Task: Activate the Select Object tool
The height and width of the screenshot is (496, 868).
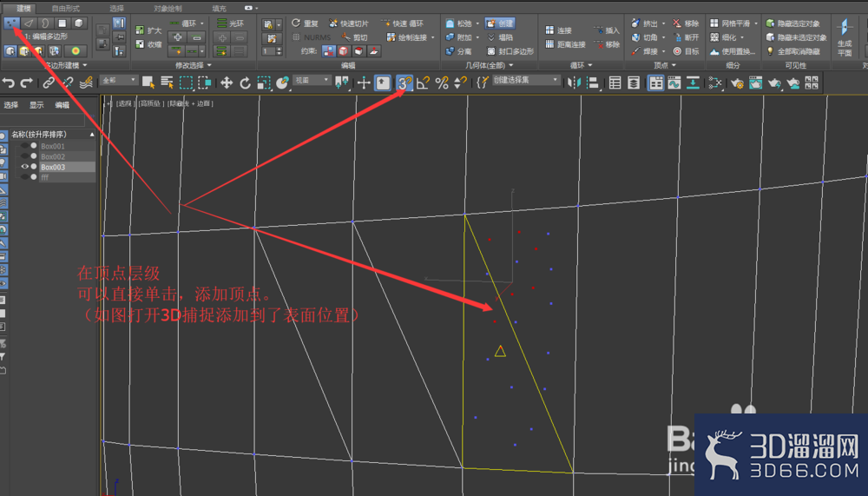Action: pos(148,83)
